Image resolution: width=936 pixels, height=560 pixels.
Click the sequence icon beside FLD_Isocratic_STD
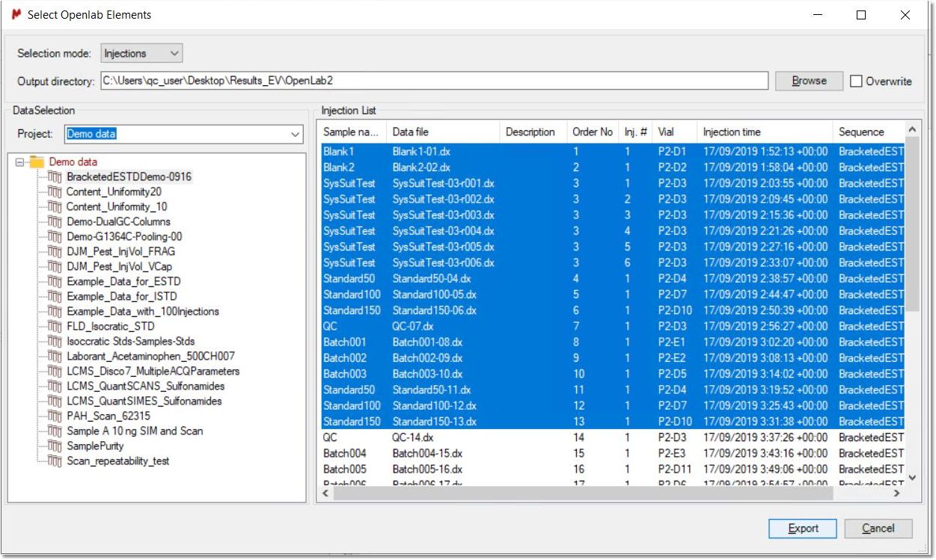point(55,327)
